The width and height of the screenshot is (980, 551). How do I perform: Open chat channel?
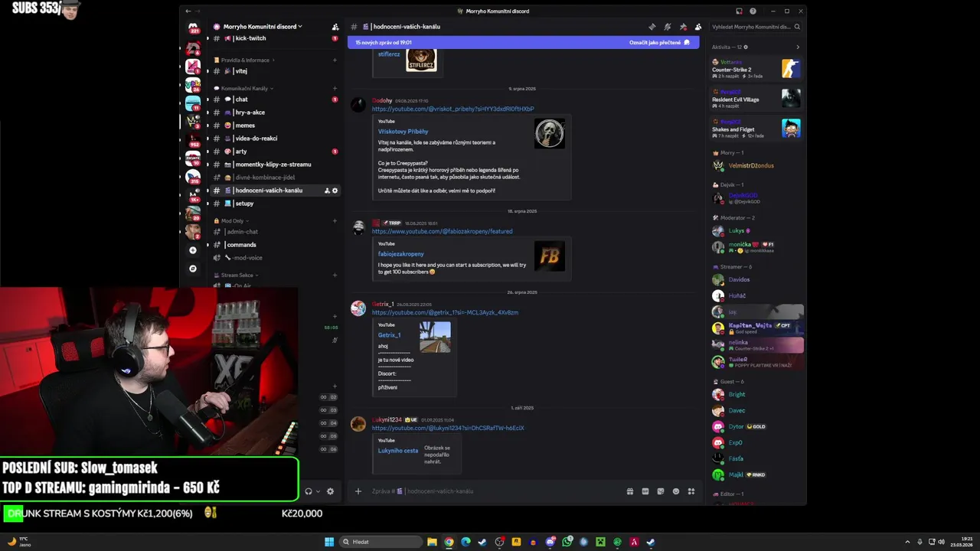[x=274, y=99]
